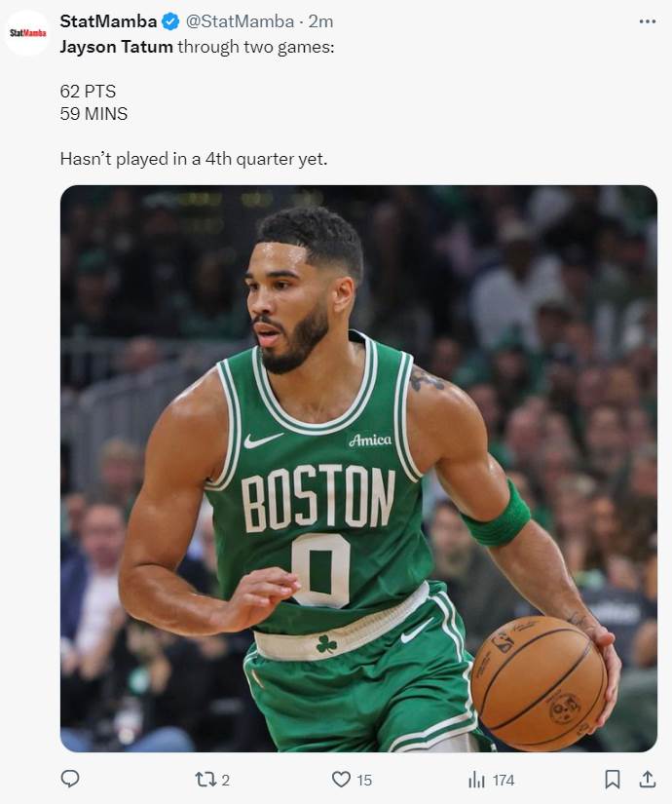Click the 'Jayson Tatum' bold text
Image resolution: width=672 pixels, height=804 pixels.
pos(116,47)
